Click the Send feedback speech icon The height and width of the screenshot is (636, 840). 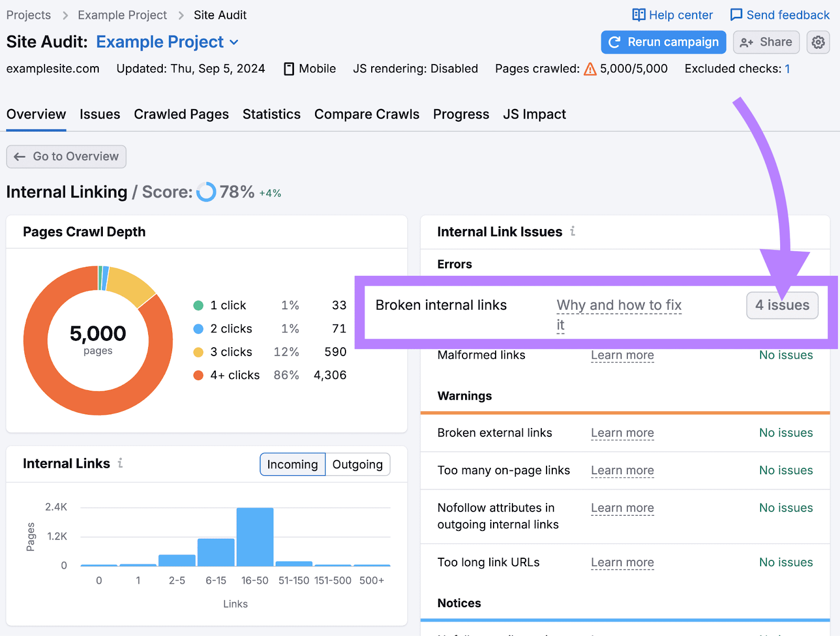736,15
